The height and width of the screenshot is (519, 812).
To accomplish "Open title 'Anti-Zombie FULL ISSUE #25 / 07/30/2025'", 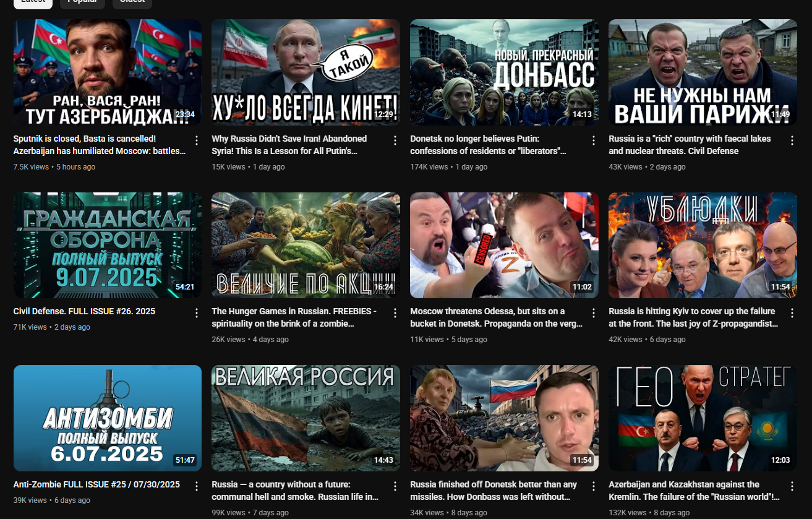I will click(96, 484).
